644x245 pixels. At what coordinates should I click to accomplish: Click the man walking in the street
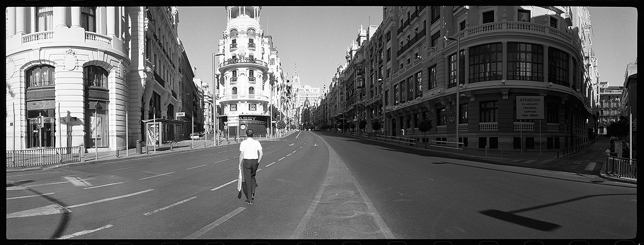click(x=250, y=165)
